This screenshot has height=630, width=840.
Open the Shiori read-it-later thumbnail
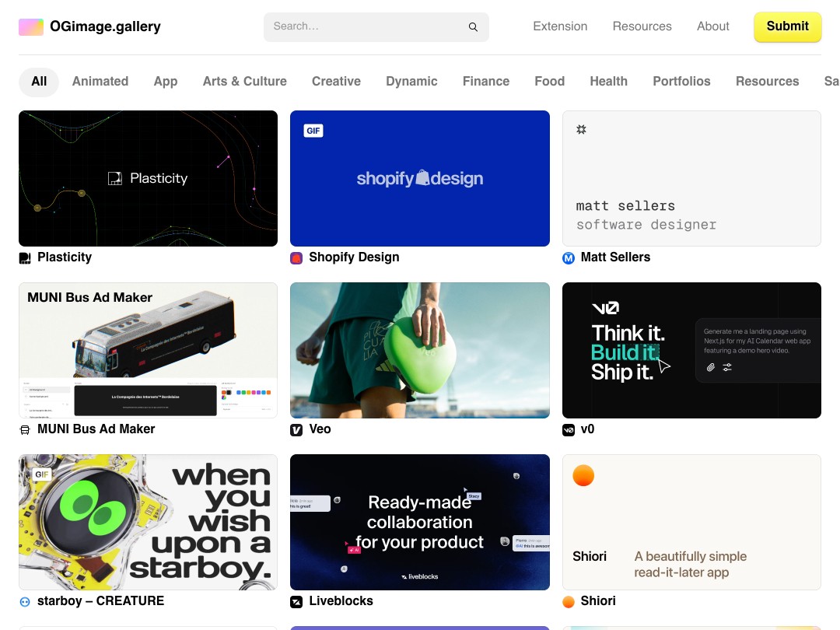691,523
